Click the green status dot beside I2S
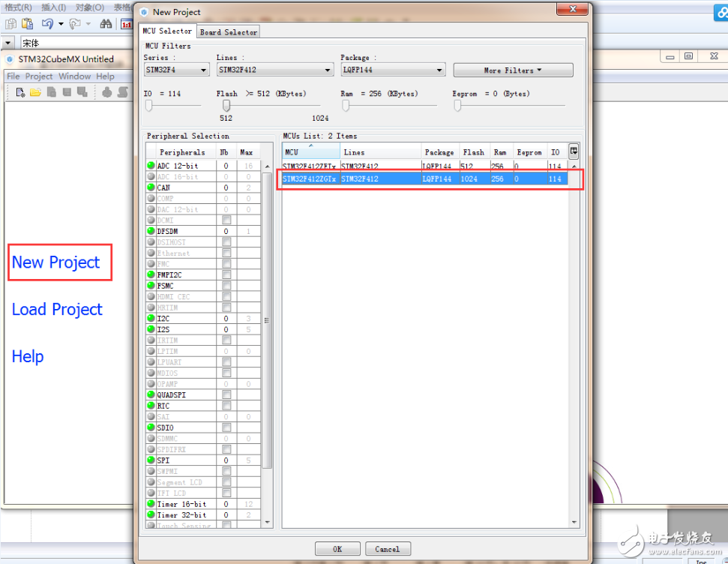 151,329
